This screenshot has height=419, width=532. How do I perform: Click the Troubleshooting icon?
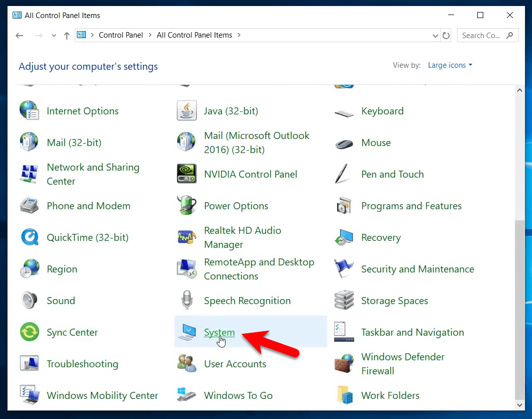point(29,363)
